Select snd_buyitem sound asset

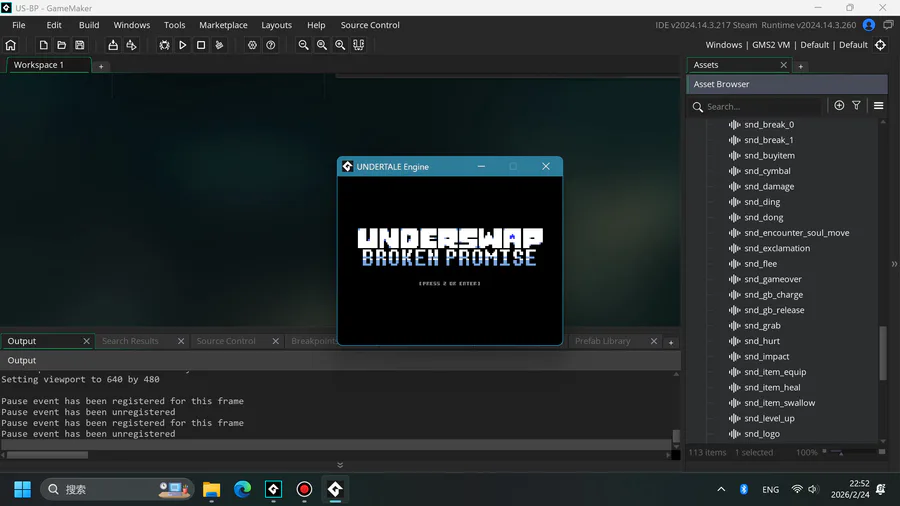pos(769,155)
